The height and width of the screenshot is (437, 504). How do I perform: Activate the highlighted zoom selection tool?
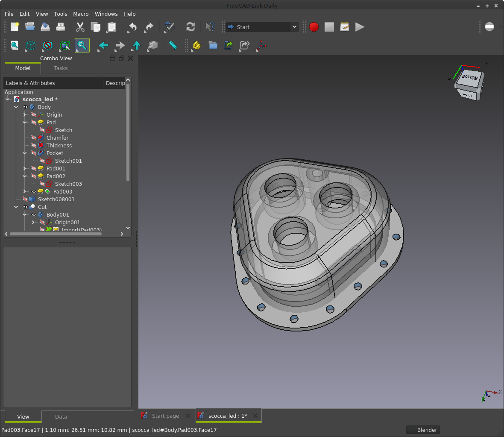pyautogui.click(x=82, y=46)
